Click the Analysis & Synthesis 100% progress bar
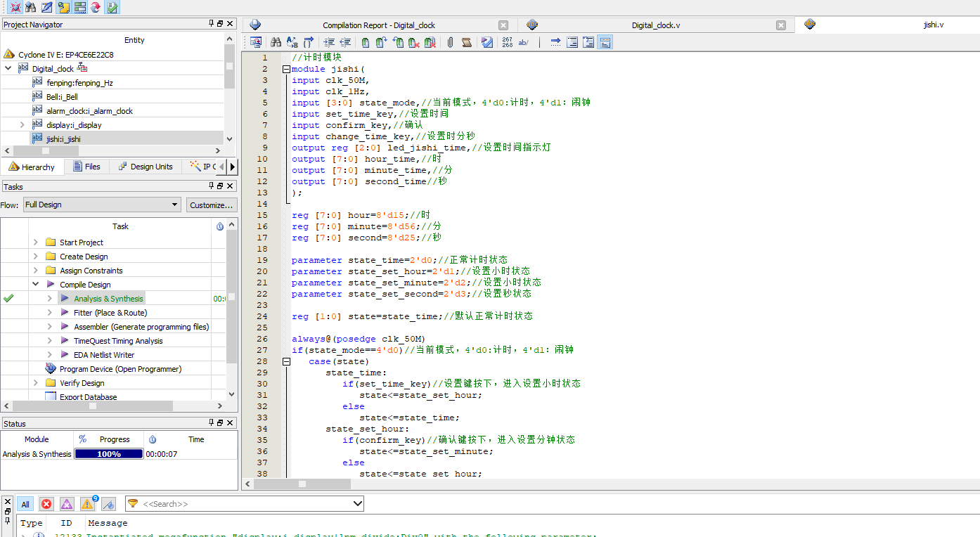The height and width of the screenshot is (537, 980). [x=108, y=454]
